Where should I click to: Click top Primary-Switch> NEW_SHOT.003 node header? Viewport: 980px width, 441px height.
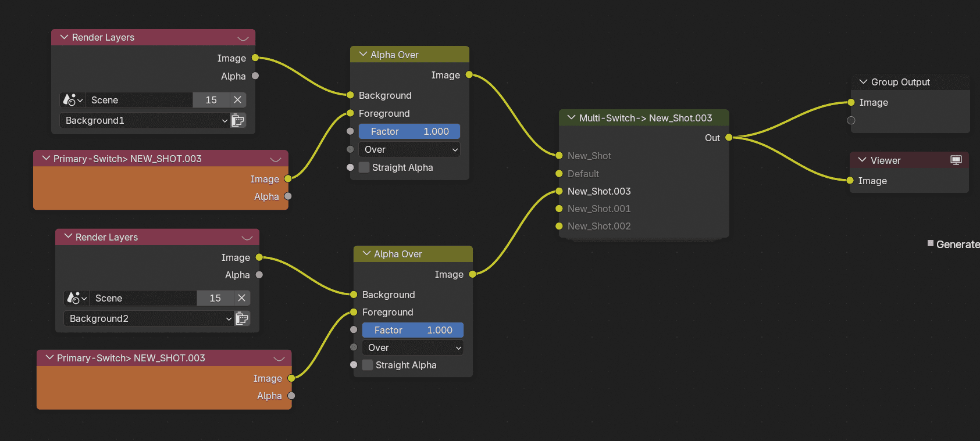pyautogui.click(x=161, y=159)
